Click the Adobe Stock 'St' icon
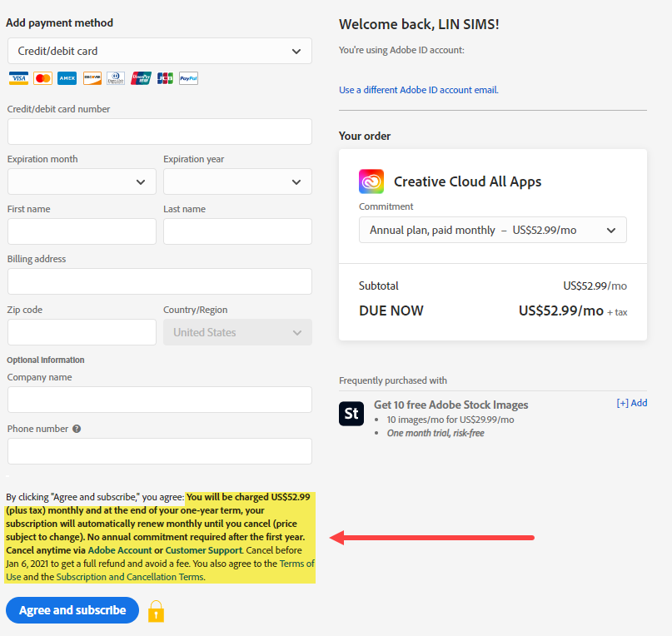Viewport: 672px width, 636px height. pos(351,413)
